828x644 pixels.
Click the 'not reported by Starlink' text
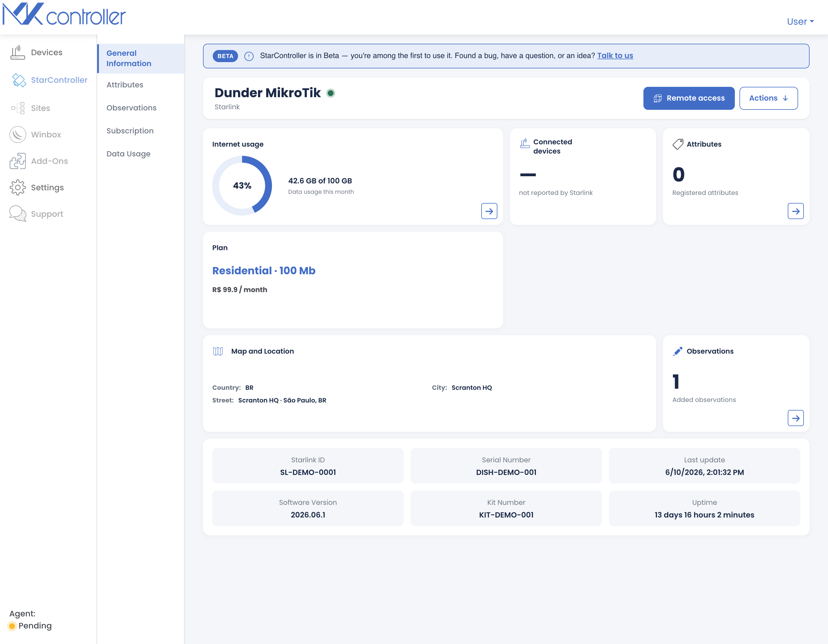coord(555,193)
